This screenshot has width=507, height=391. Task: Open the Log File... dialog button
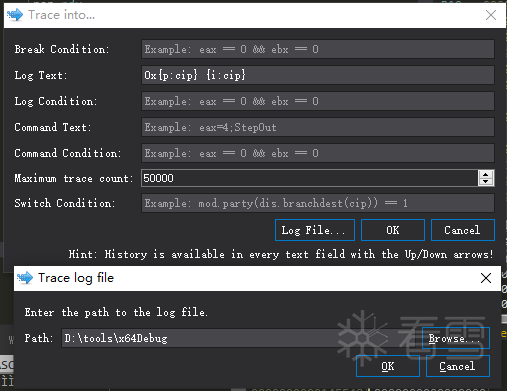(315, 230)
